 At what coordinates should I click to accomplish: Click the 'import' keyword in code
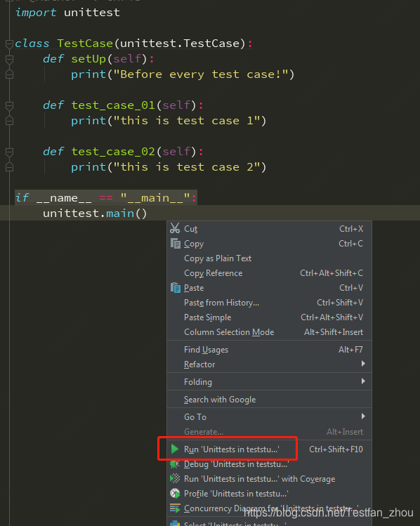pos(36,13)
